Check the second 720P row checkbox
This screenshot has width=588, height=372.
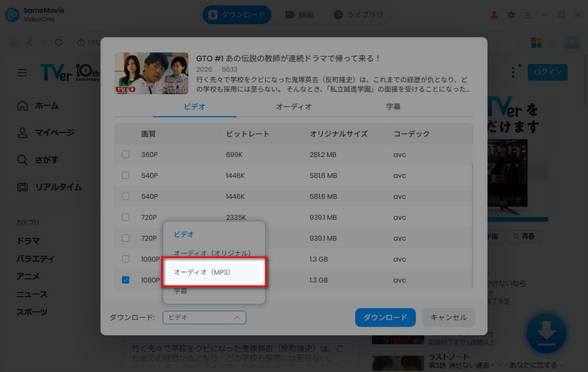point(126,238)
